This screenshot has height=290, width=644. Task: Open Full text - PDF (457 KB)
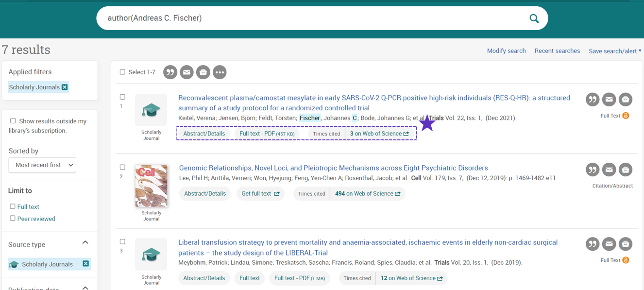(x=267, y=134)
